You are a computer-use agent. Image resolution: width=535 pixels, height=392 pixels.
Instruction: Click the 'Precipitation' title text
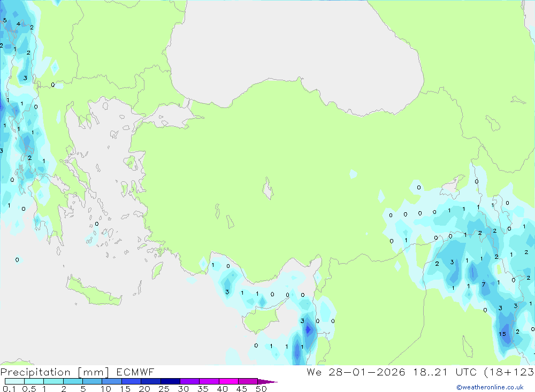35,372
